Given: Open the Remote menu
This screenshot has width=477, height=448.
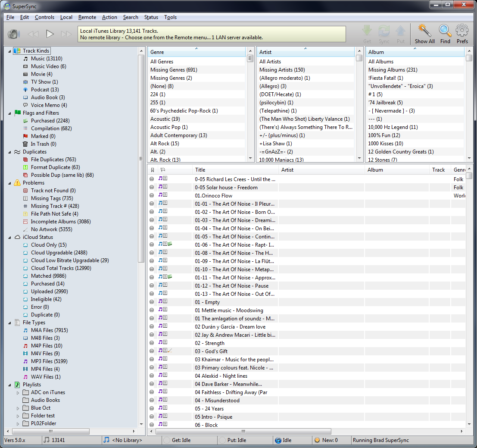Looking at the screenshot, I should coord(87,17).
